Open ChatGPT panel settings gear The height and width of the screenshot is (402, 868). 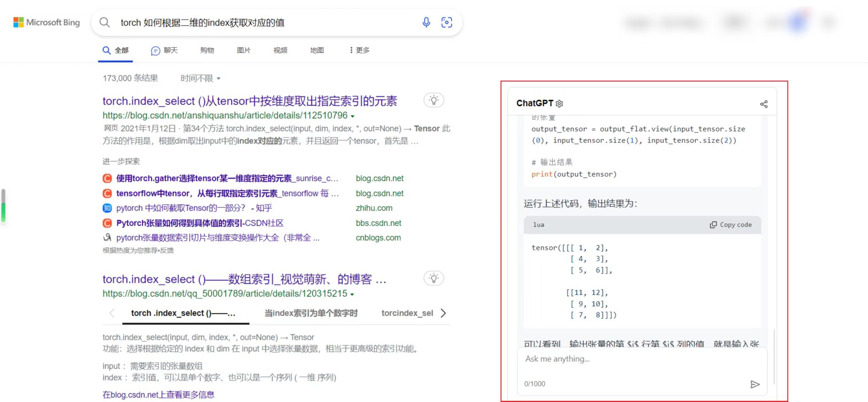[x=559, y=104]
